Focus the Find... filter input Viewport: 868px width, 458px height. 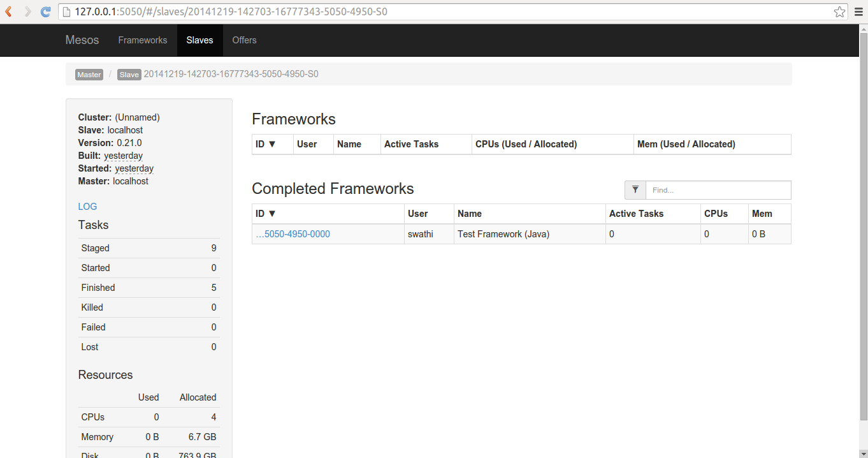coord(718,190)
